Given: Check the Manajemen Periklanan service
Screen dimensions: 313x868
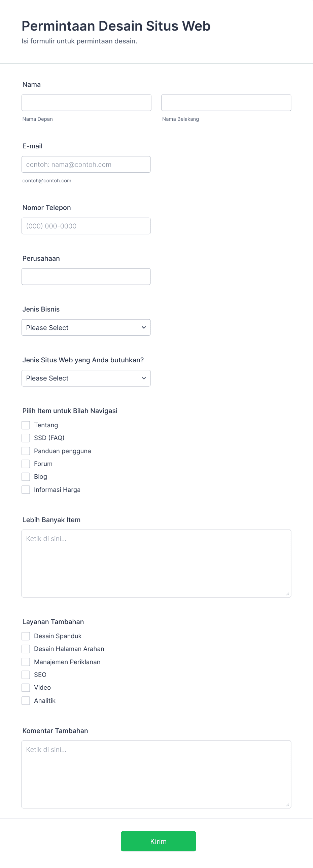Looking at the screenshot, I should pyautogui.click(x=26, y=661).
